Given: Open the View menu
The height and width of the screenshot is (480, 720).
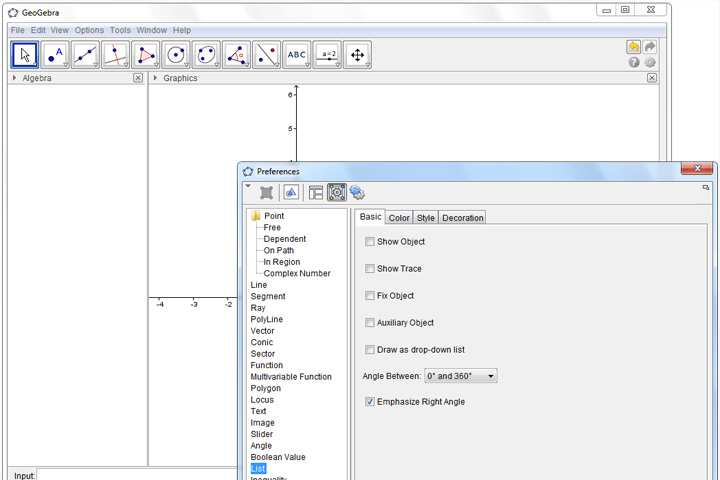Looking at the screenshot, I should pyautogui.click(x=60, y=30).
